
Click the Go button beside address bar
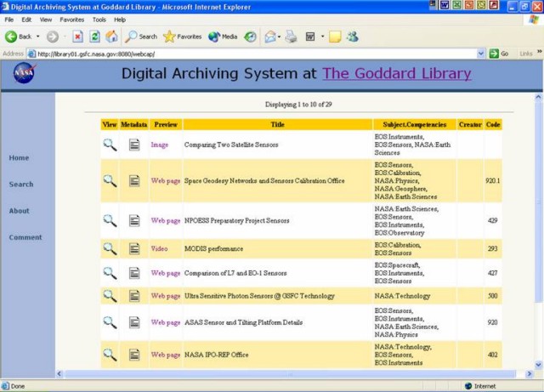499,54
